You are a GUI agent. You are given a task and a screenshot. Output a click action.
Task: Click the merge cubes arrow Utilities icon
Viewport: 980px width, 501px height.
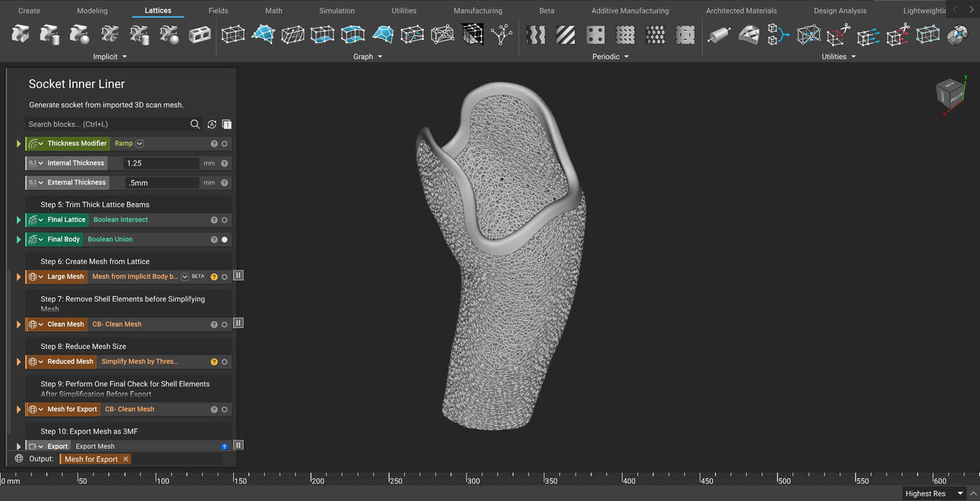coord(778,34)
